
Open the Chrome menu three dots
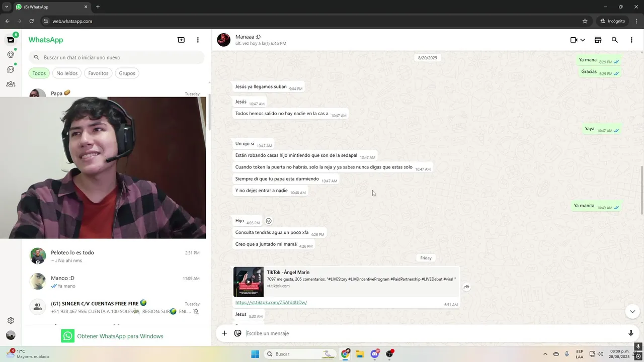pyautogui.click(x=635, y=21)
